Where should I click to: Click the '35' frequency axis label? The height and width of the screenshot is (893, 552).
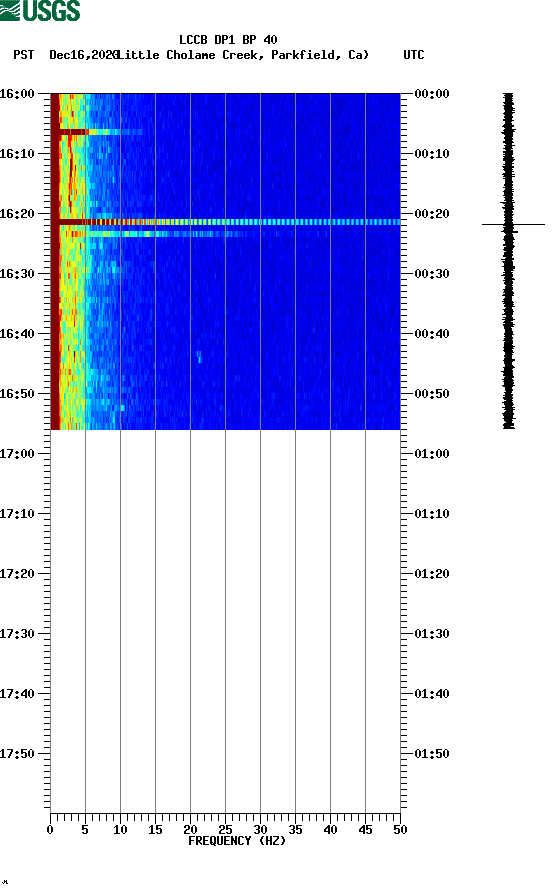[295, 830]
